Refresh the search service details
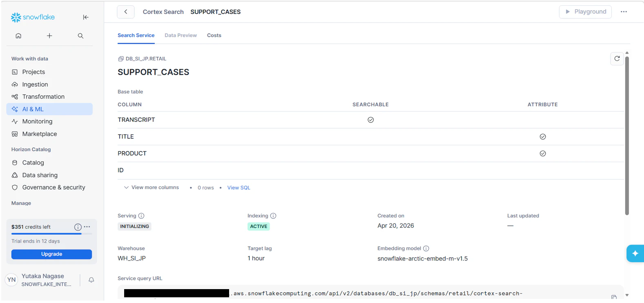 617,59
